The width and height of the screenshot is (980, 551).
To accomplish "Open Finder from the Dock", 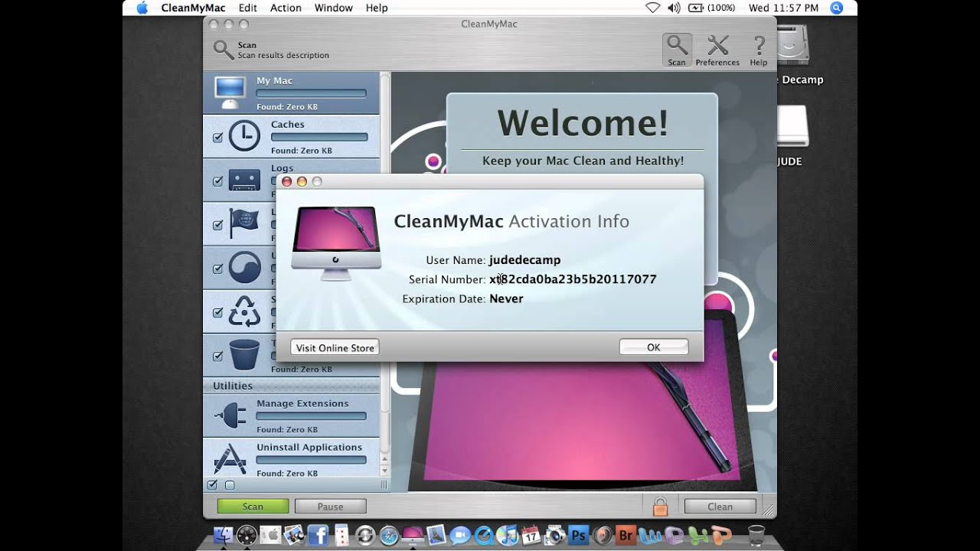I will [x=223, y=535].
